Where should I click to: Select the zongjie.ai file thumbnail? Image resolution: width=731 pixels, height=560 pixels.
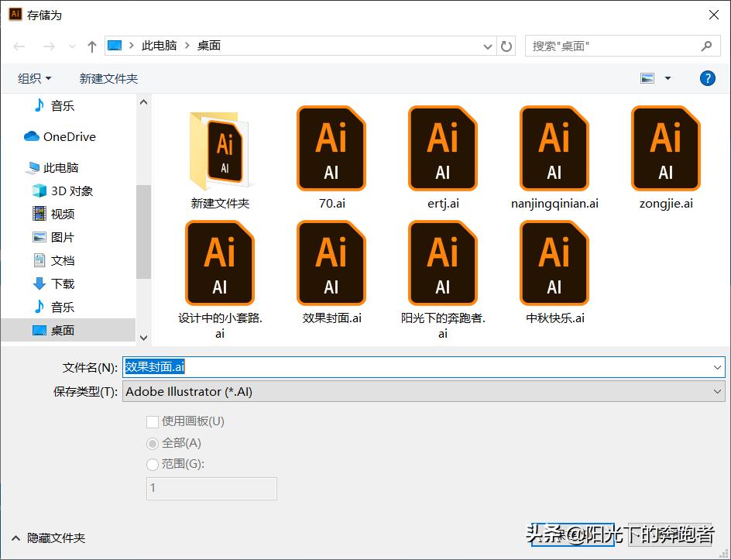click(664, 149)
